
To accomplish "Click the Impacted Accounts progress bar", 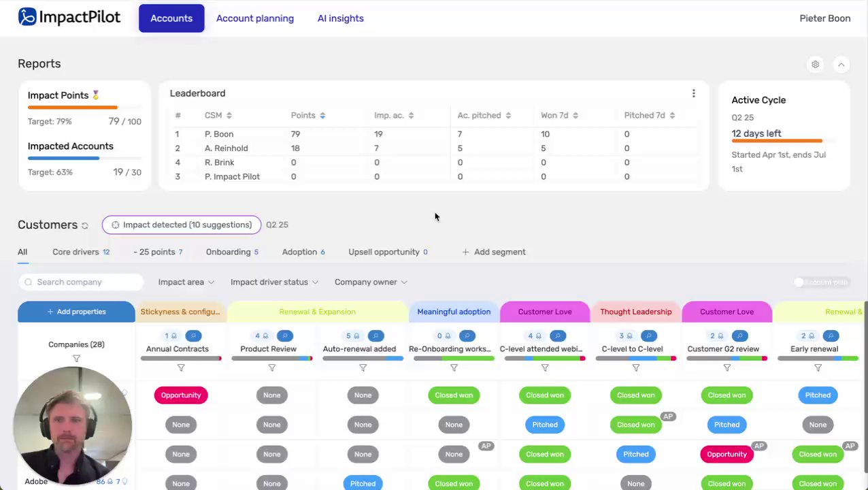I will click(x=84, y=159).
